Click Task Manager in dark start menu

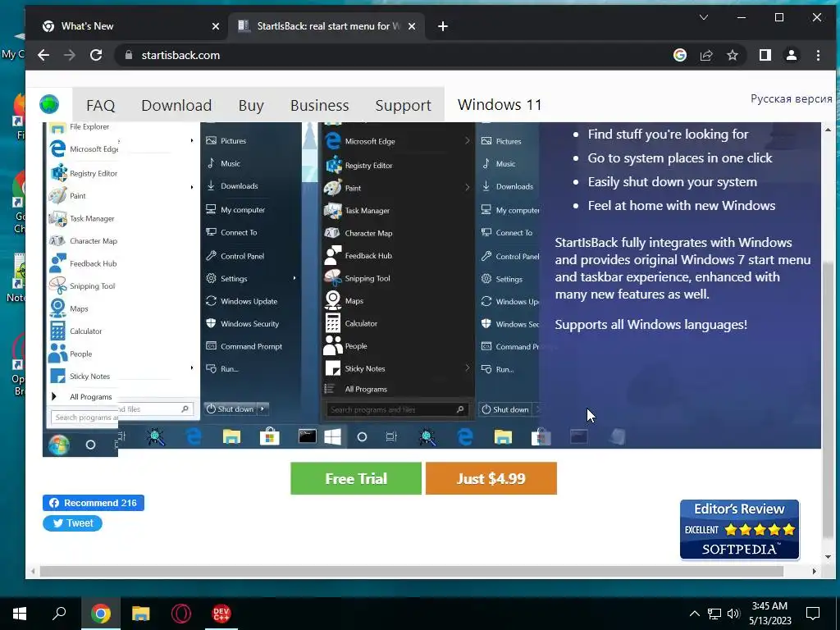pyautogui.click(x=358, y=211)
